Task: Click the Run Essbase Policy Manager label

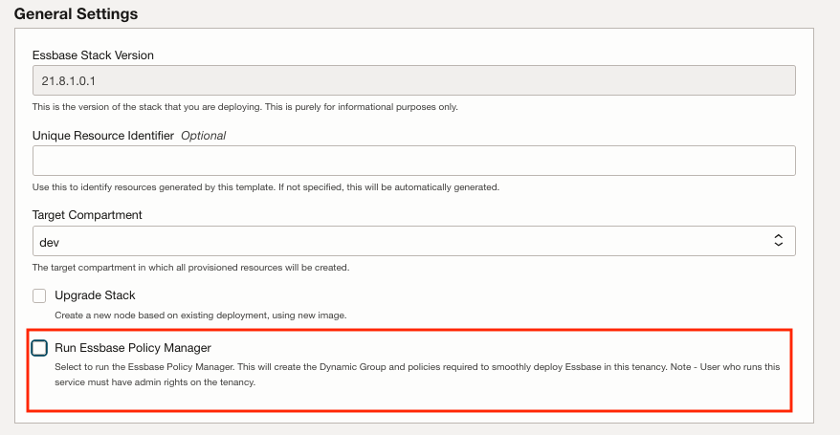Action: (x=132, y=348)
